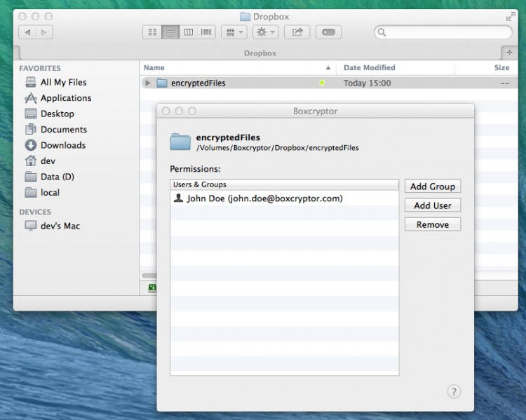Screen dimensions: 526x420
Task: Go forward in Finder with the right arrow
Action: [44, 32]
